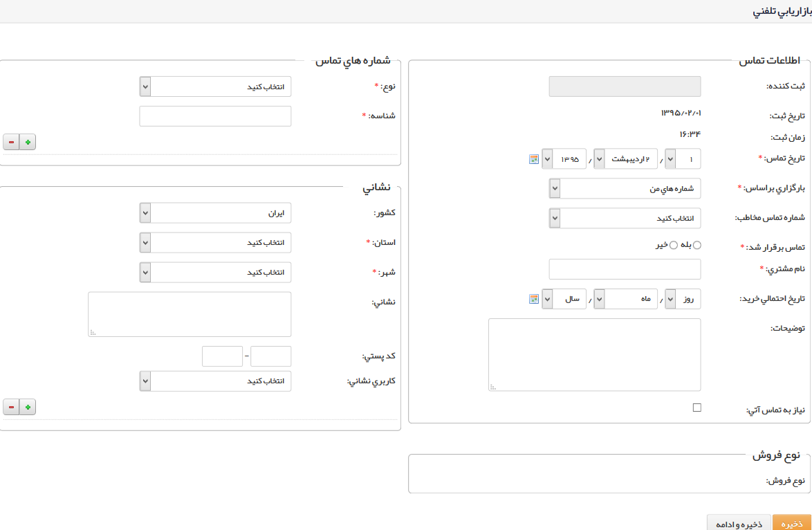Image resolution: width=812 pixels, height=530 pixels.
Task: Click the registration date ۱۳۹۵/۰۲/۰۱
Action: tap(681, 113)
